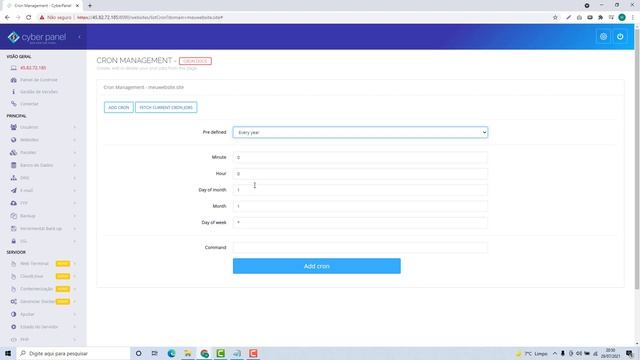
Task: Expand the DNS submenu chevron
Action: pyautogui.click(x=75, y=178)
